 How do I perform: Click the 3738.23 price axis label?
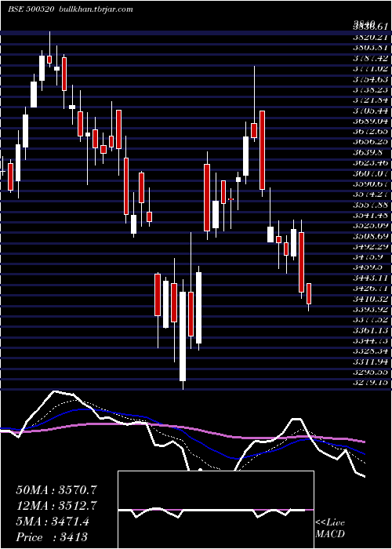pyautogui.click(x=370, y=89)
